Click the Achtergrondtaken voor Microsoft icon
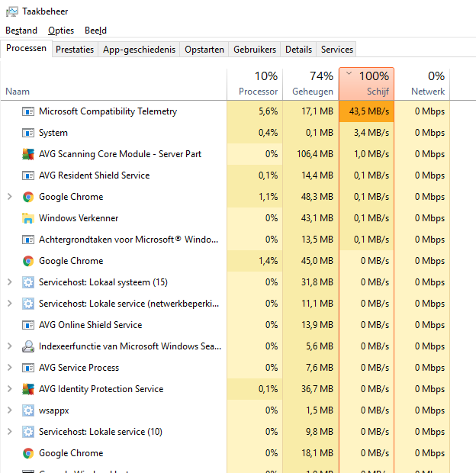476x473 pixels. click(28, 240)
